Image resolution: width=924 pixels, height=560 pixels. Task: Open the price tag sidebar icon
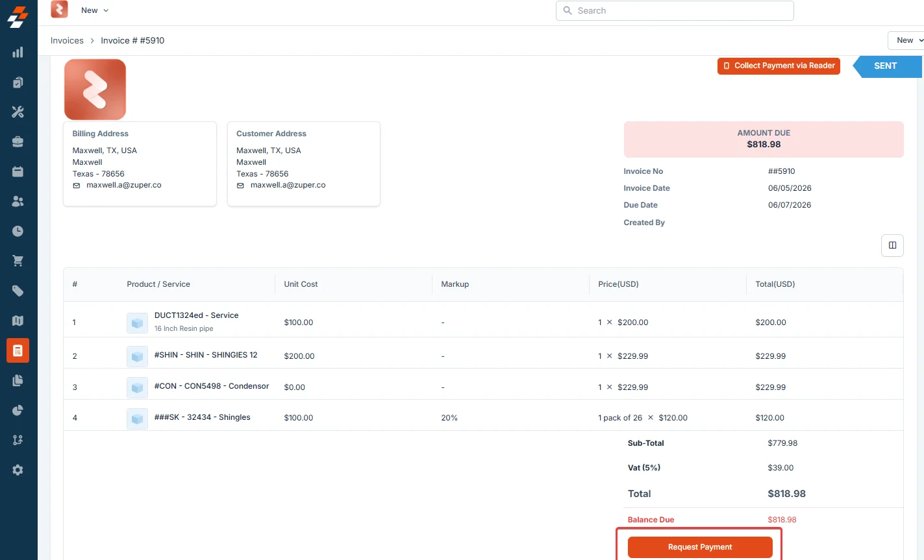[x=18, y=291]
